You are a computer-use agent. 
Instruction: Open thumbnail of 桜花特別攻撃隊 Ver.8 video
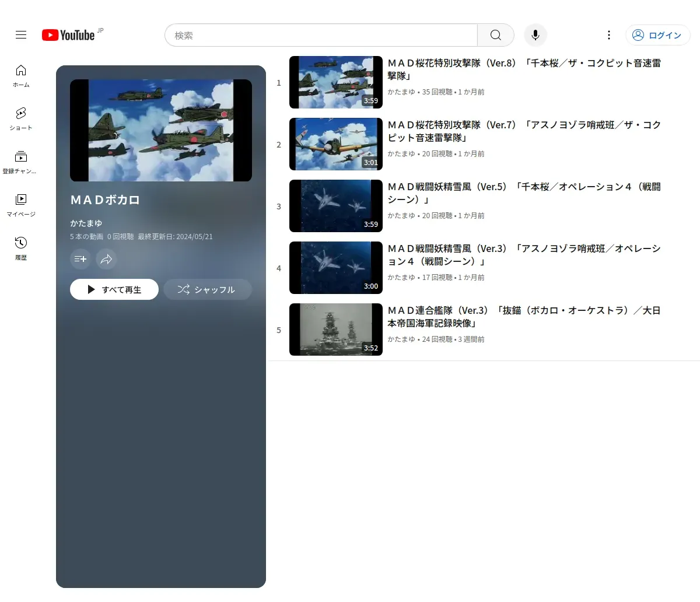point(336,82)
